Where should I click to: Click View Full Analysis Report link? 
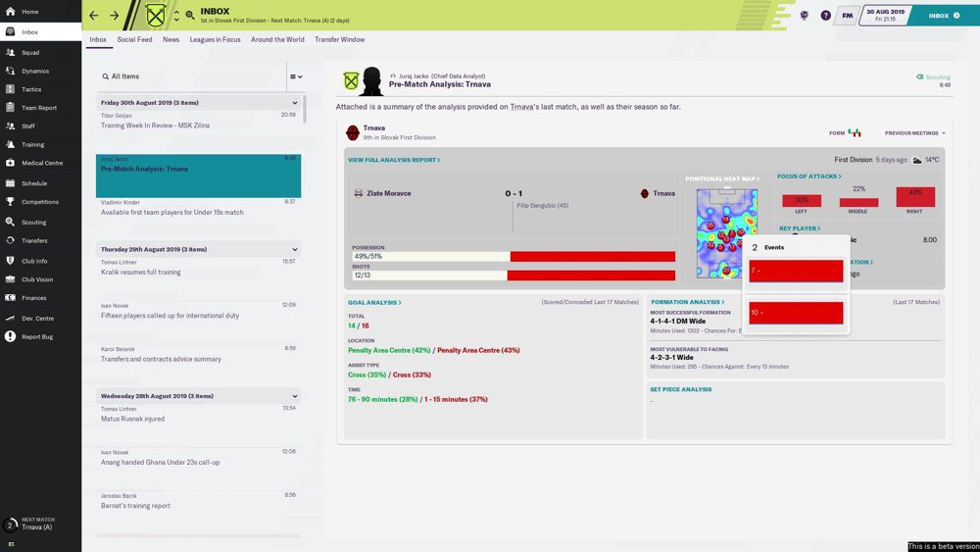(x=394, y=160)
